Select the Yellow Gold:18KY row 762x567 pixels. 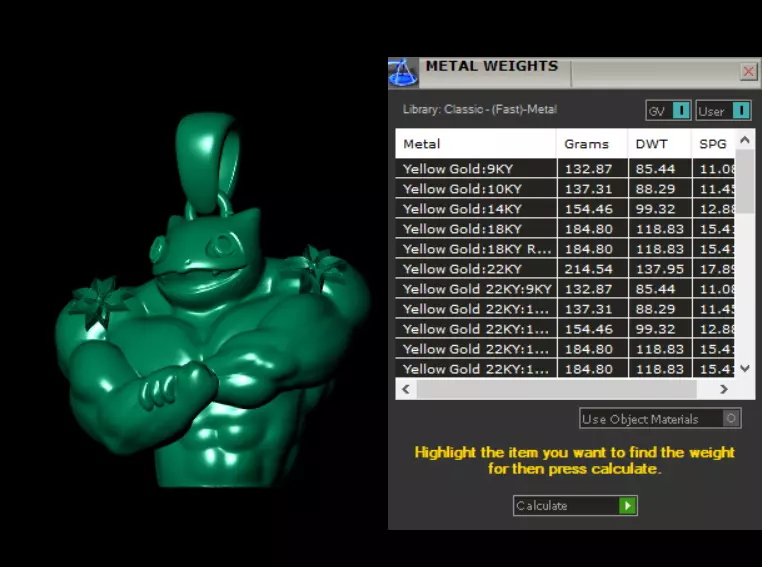(565, 229)
